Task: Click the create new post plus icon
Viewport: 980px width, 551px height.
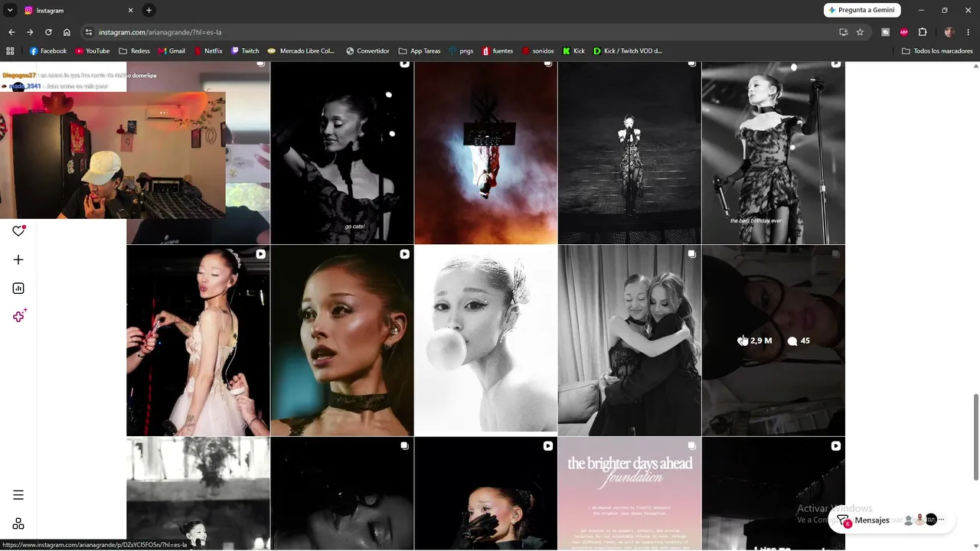Action: 18,260
